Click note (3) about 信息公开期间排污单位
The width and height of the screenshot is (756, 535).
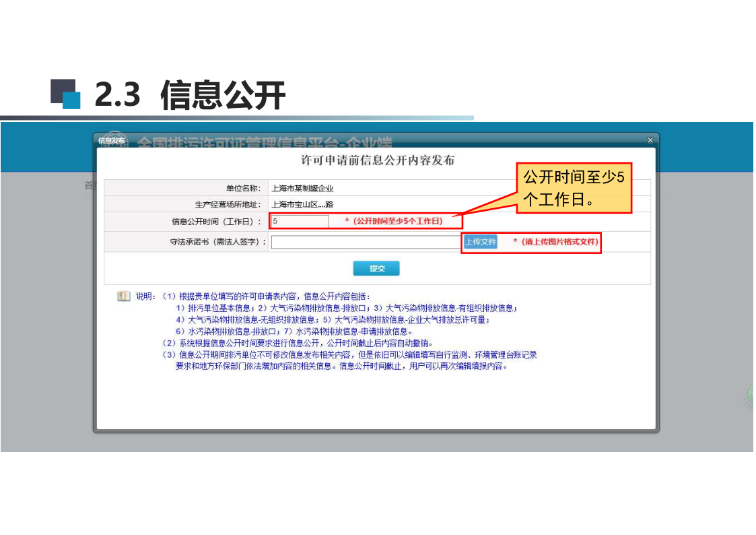tap(349, 354)
